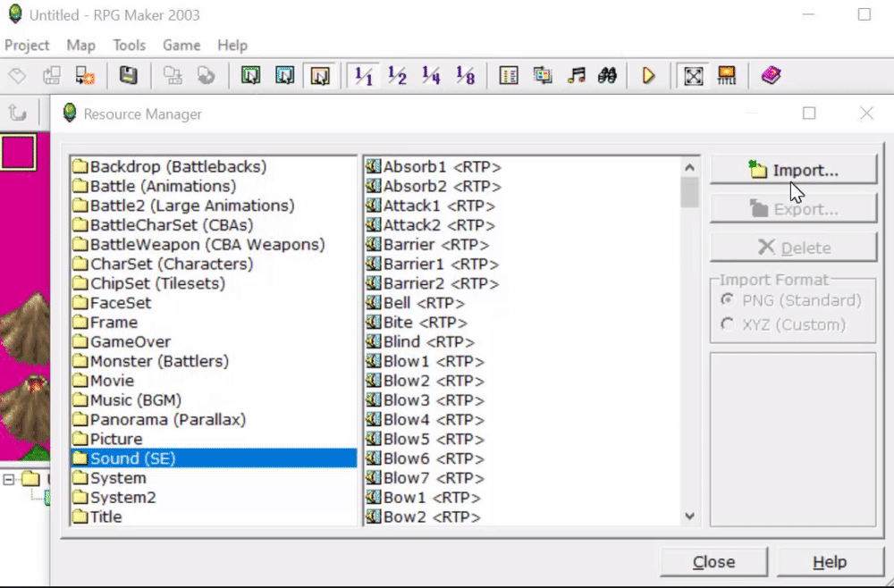Set map zoom to 1/4
The image size is (894, 588).
[432, 76]
